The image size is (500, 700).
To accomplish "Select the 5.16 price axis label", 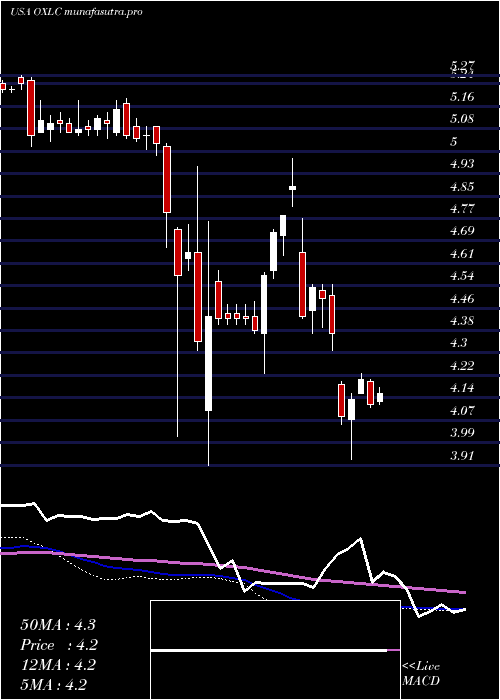I will click(x=462, y=97).
